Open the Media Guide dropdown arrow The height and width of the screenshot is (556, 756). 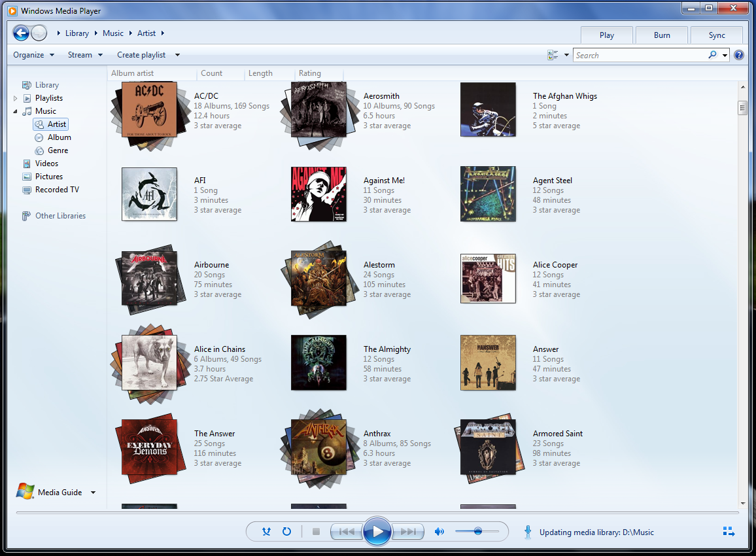(93, 493)
